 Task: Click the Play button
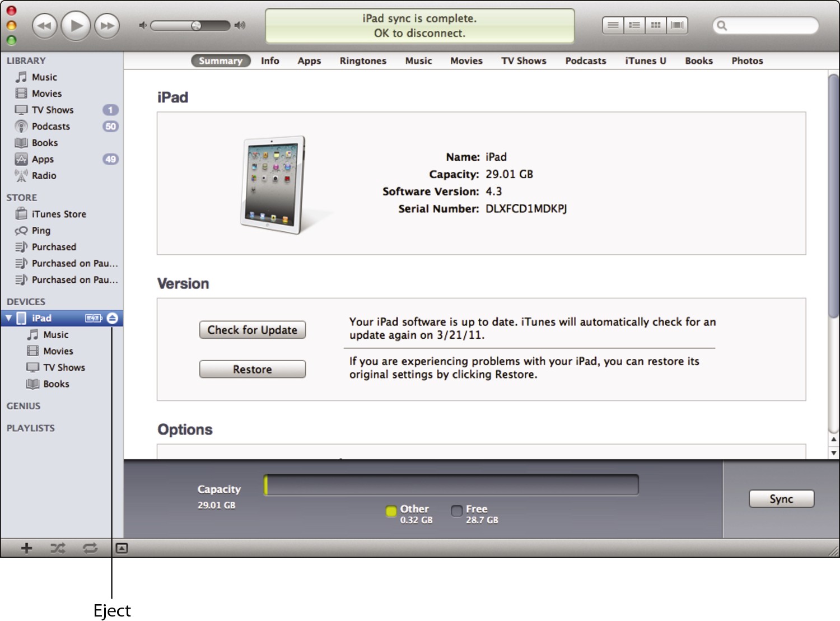tap(76, 26)
